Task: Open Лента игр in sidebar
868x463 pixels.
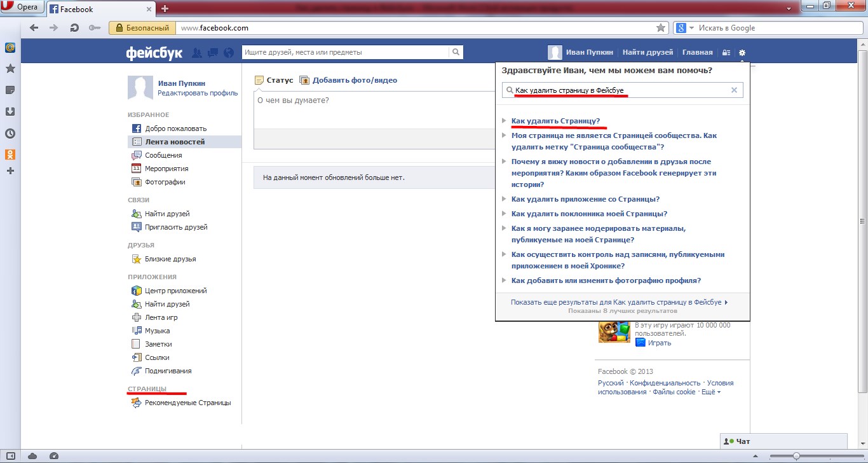Action: click(x=154, y=317)
